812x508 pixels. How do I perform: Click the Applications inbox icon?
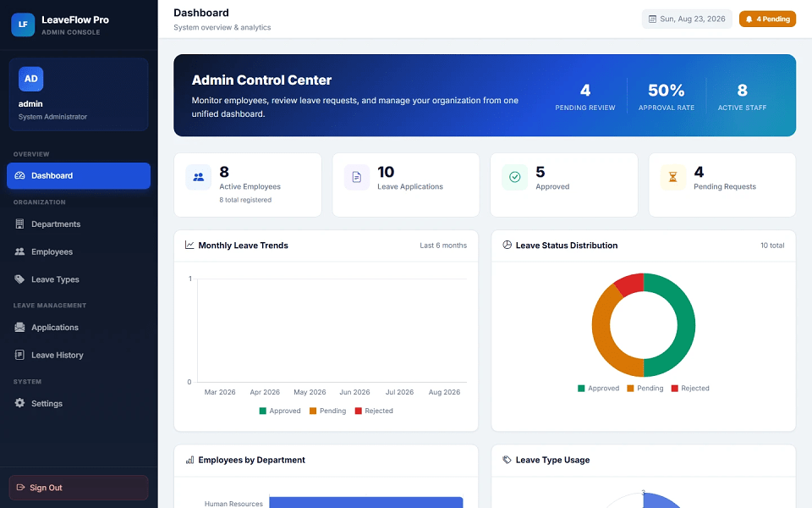(19, 327)
